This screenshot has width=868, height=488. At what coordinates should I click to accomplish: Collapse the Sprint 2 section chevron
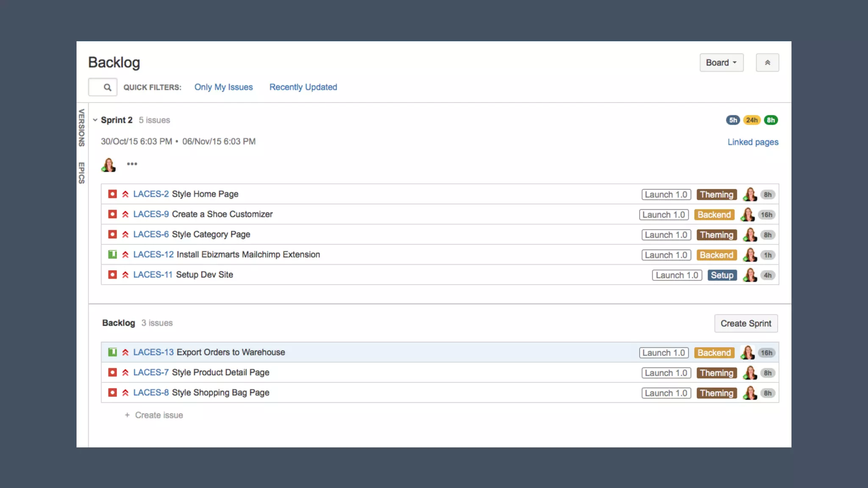(95, 120)
